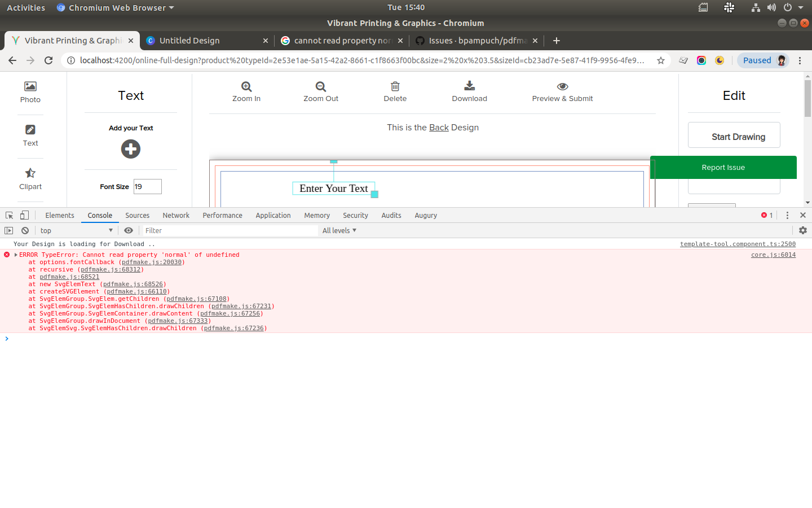The width and height of the screenshot is (812, 508).
Task: Click the Add your Text plus icon
Action: pos(130,149)
